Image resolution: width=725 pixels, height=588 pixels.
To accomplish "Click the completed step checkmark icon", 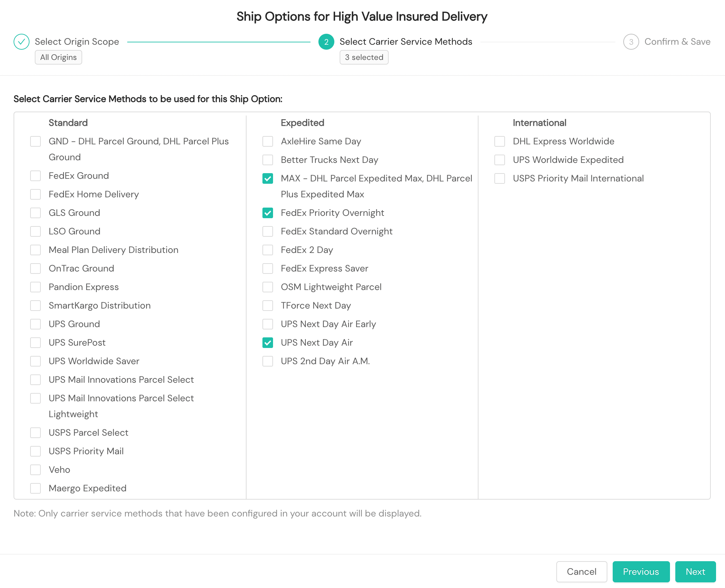I will (21, 42).
